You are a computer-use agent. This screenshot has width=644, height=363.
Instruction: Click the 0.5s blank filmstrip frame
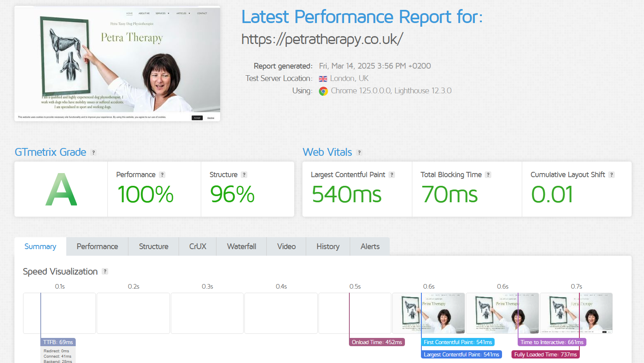click(x=355, y=313)
